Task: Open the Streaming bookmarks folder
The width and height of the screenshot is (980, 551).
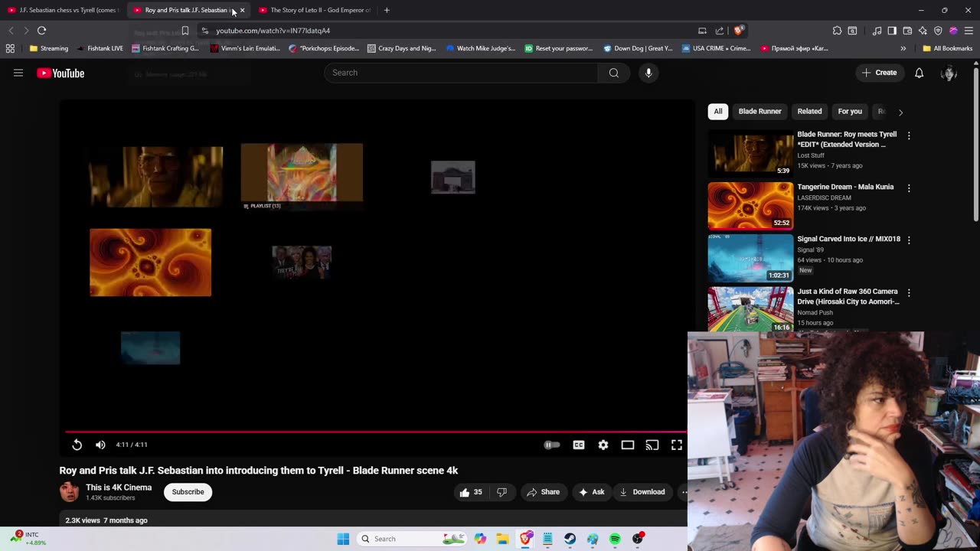Action: 49,48
